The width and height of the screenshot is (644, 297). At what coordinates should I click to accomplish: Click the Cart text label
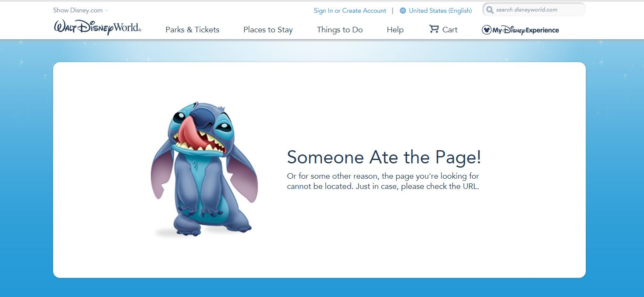450,30
